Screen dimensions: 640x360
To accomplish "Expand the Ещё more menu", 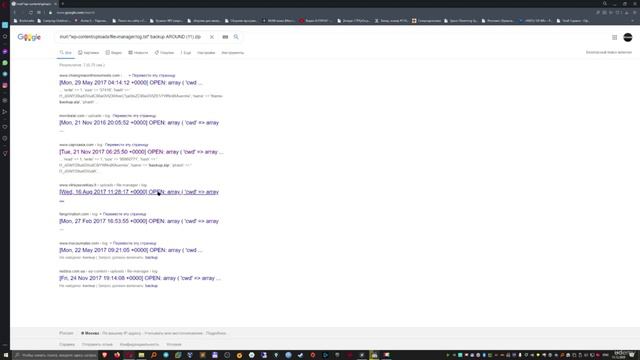I will (186, 53).
